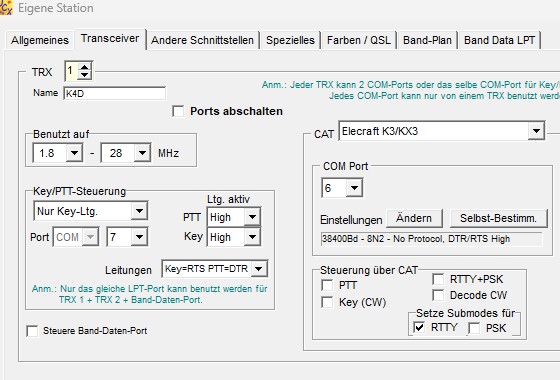
Task: Check the PSK submode checkbox
Action: [x=474, y=328]
